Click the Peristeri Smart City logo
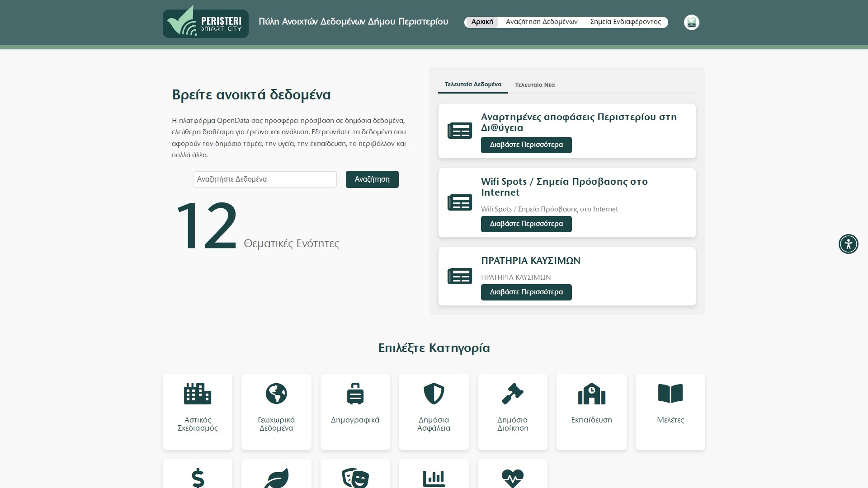 point(205,23)
